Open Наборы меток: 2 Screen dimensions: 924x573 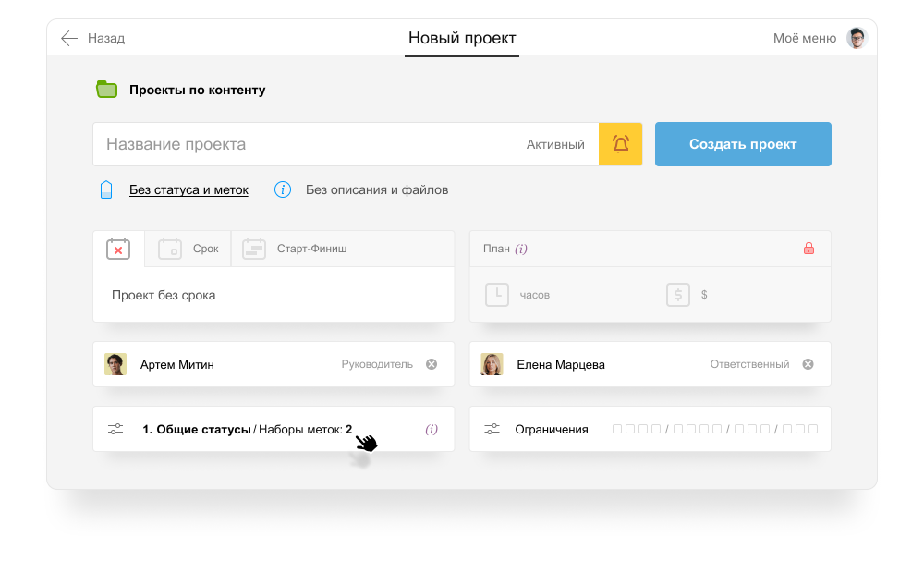point(305,430)
